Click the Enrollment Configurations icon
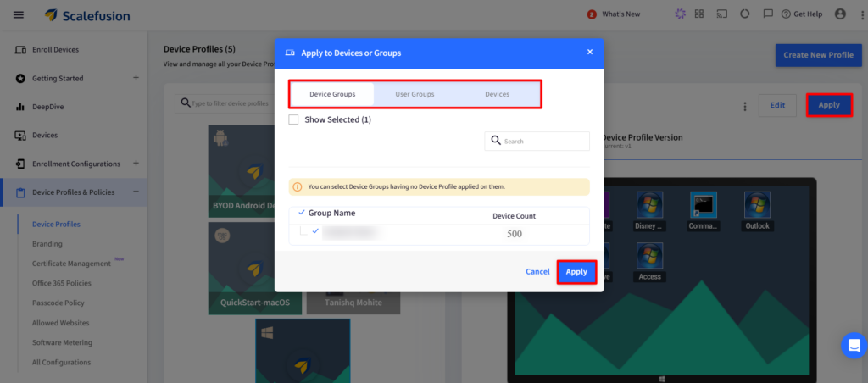 (20, 164)
